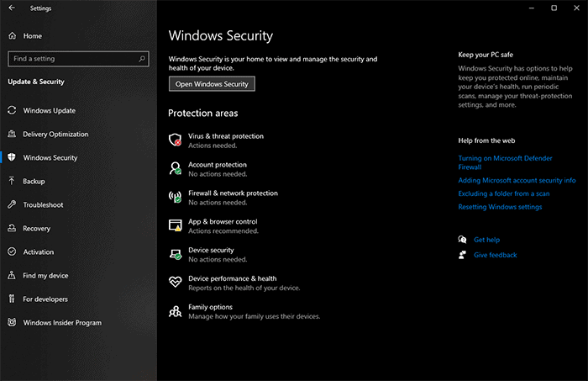Open Excluding a folder from a scan link
The height and width of the screenshot is (381, 588).
(504, 193)
